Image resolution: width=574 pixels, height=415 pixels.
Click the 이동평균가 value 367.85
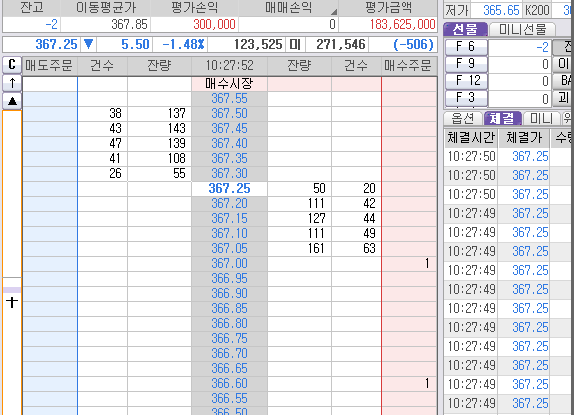(x=129, y=25)
